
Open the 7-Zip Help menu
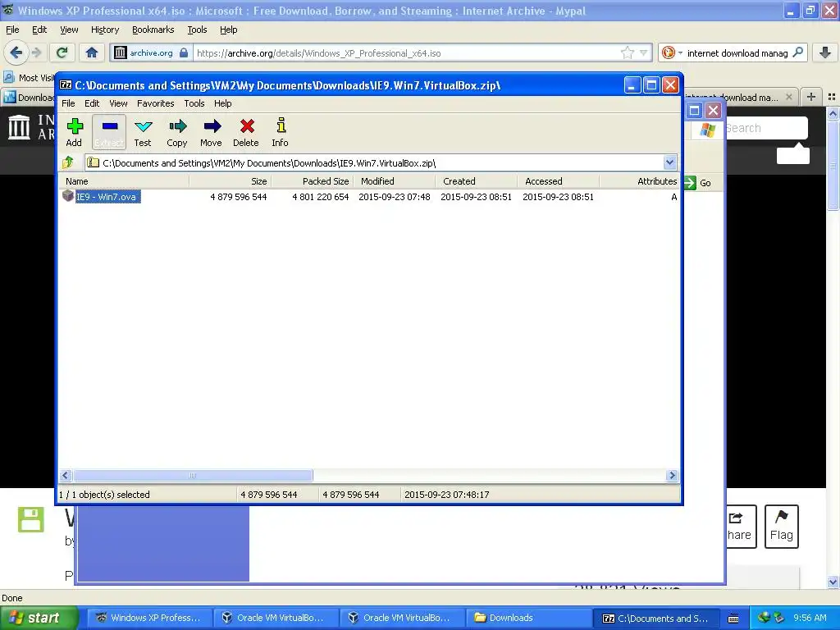(223, 103)
